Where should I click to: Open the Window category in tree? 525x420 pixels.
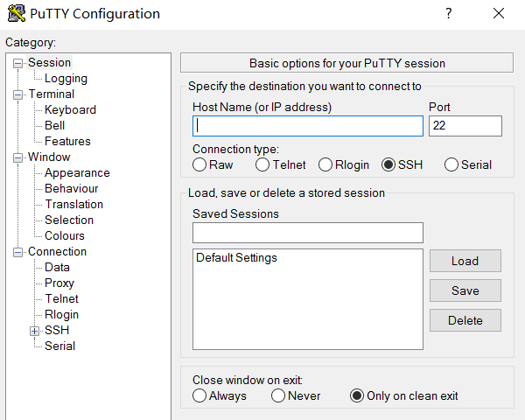pos(49,157)
